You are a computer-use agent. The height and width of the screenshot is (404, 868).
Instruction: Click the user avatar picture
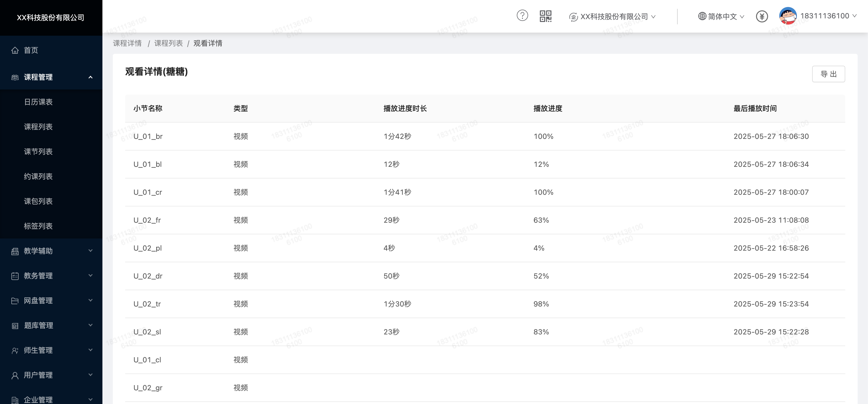coord(788,16)
